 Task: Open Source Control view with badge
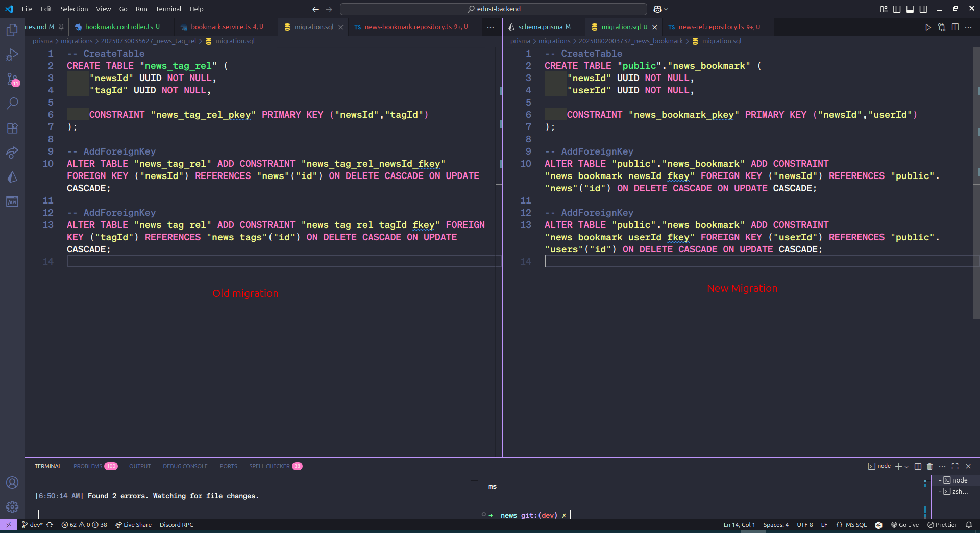12,79
